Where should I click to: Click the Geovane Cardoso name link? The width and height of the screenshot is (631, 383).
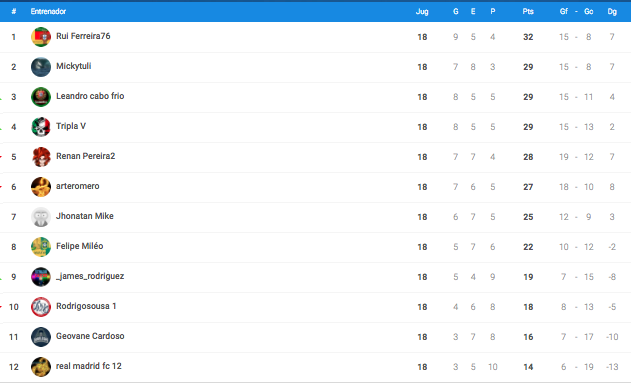pos(90,336)
